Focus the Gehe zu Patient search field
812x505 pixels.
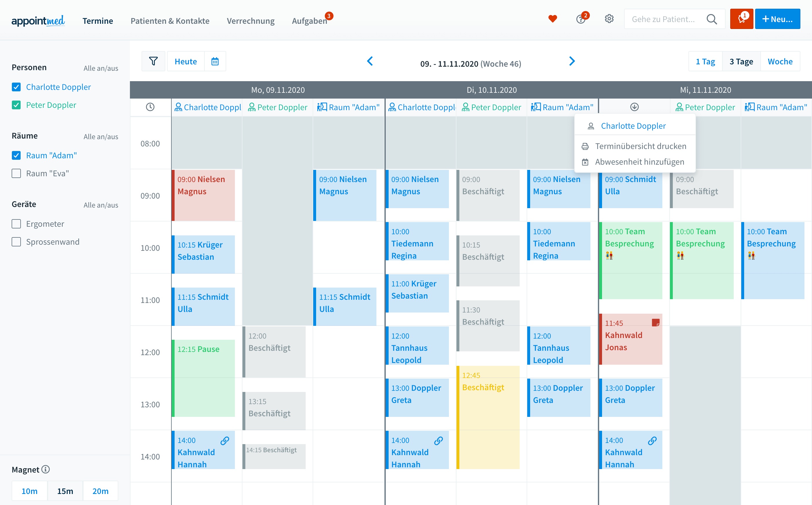663,19
